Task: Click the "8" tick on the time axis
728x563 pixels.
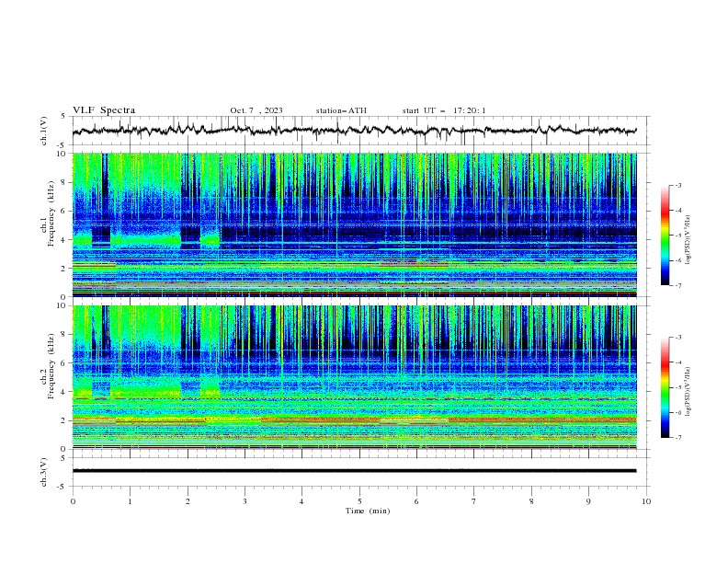Action: point(531,501)
